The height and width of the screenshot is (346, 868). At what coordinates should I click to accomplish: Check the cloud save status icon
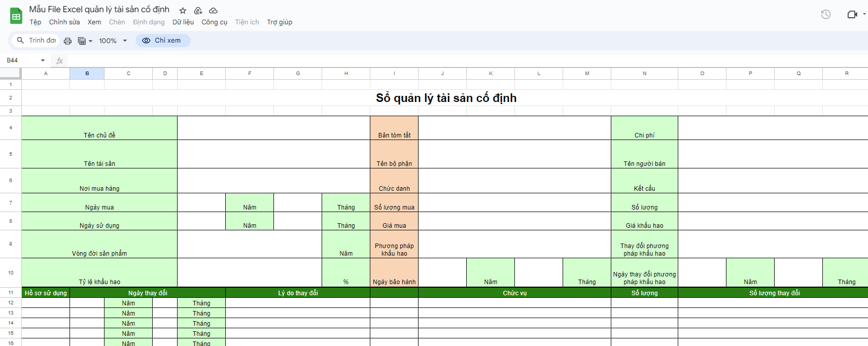[214, 11]
